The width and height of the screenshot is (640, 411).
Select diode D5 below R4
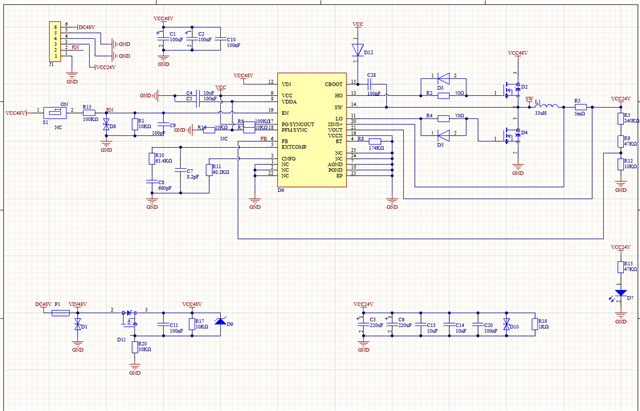pyautogui.click(x=443, y=135)
